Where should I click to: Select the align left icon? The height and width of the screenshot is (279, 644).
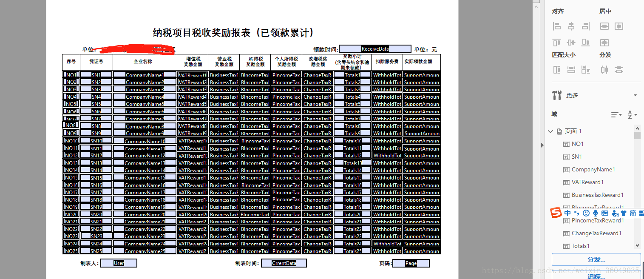pyautogui.click(x=557, y=26)
